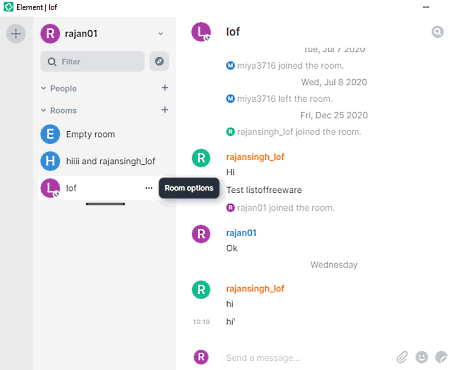This screenshot has height=370, width=450.
Task: Open the emoji picker smiley icon
Action: (422, 357)
